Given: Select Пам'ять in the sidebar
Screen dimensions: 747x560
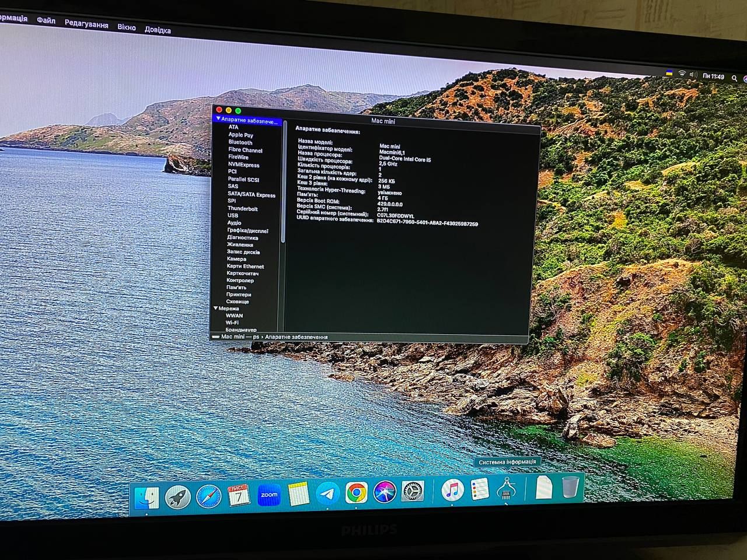Looking at the screenshot, I should [236, 288].
